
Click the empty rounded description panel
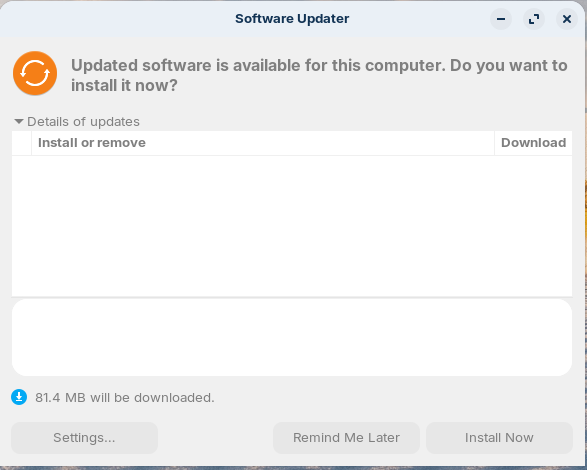tap(292, 337)
